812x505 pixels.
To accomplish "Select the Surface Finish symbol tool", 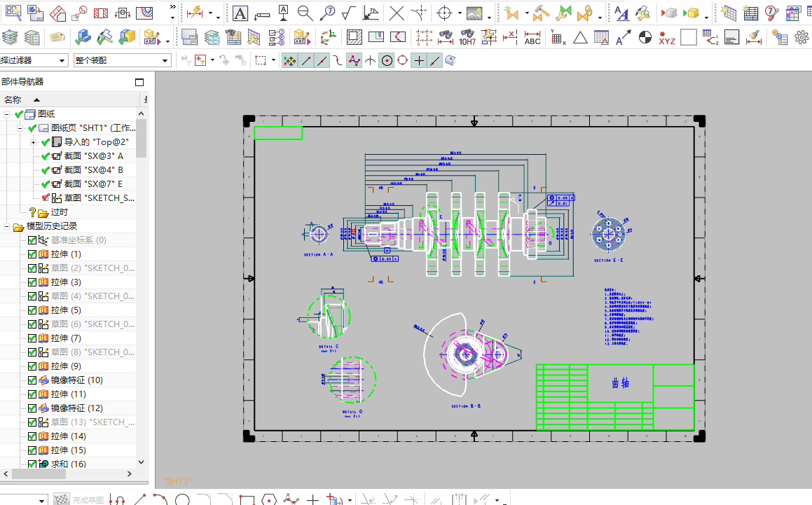I will pyautogui.click(x=349, y=13).
